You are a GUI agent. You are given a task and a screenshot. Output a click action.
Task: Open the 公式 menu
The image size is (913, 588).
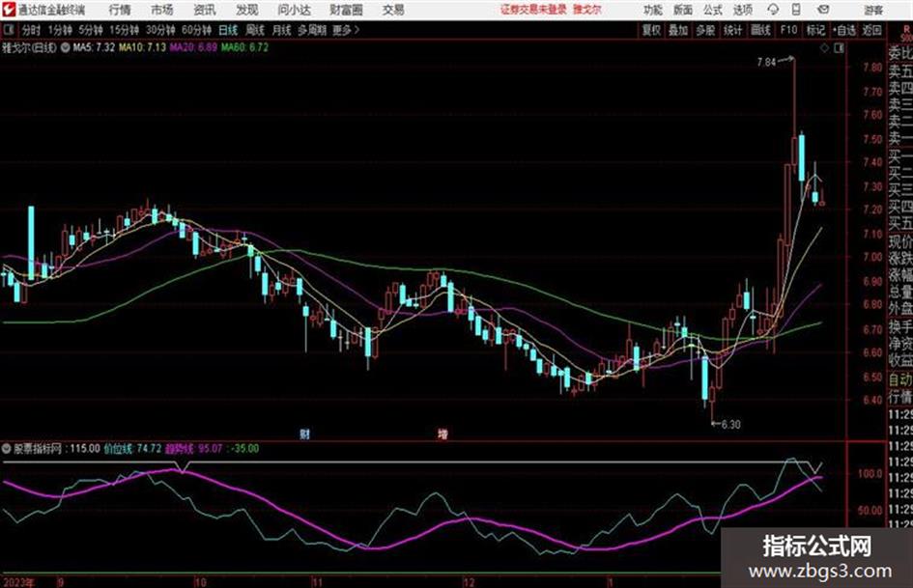pos(713,10)
